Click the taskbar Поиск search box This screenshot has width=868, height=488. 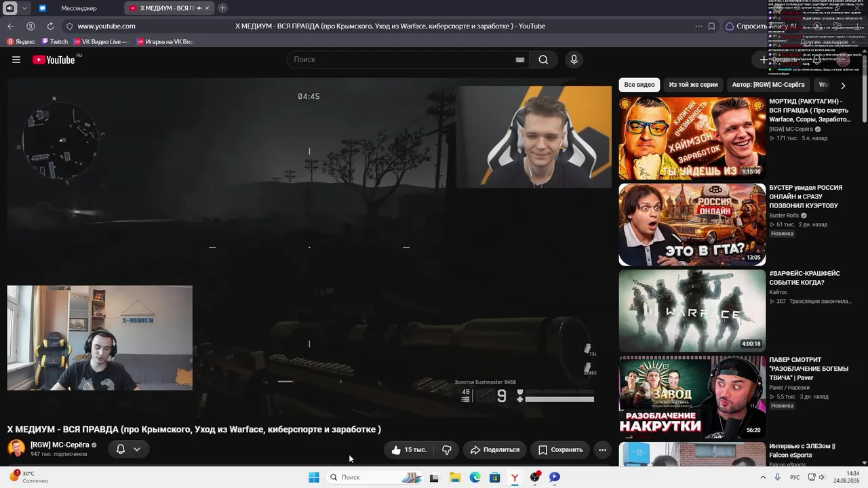(x=374, y=477)
